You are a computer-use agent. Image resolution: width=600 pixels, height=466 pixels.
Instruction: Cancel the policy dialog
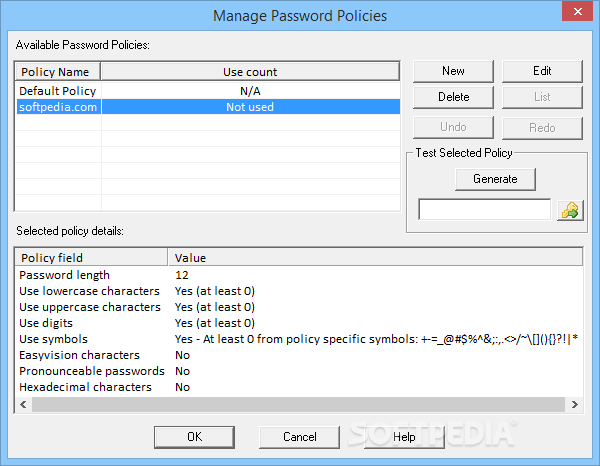tap(300, 437)
